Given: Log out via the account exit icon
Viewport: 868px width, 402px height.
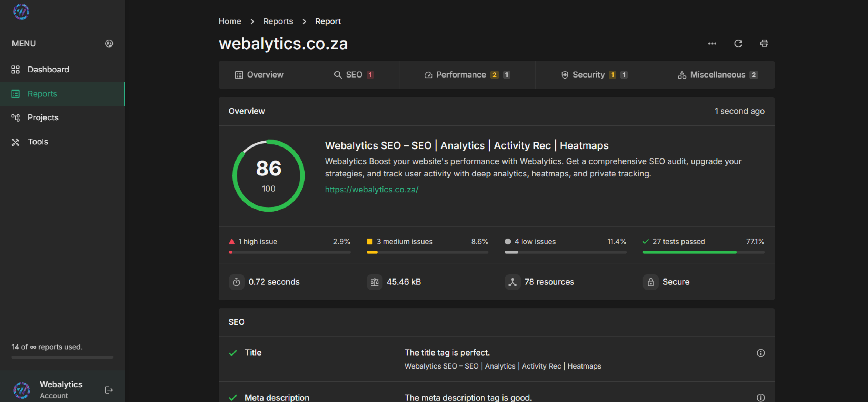Looking at the screenshot, I should [x=109, y=390].
